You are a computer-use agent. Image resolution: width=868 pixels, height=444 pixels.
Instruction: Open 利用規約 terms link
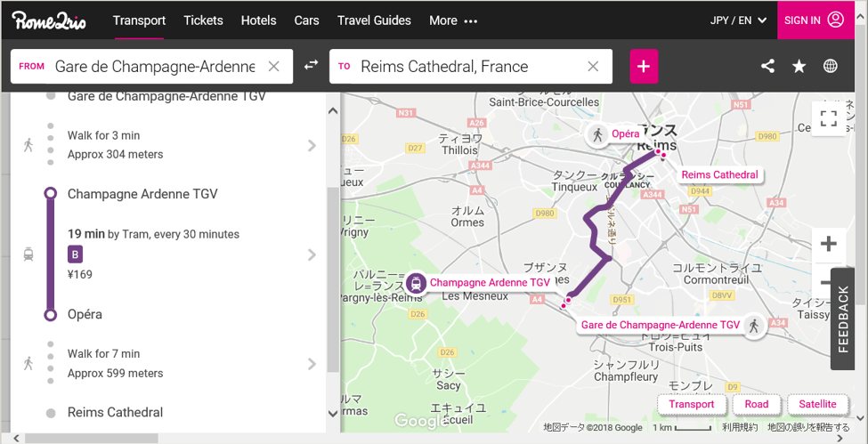(x=740, y=427)
